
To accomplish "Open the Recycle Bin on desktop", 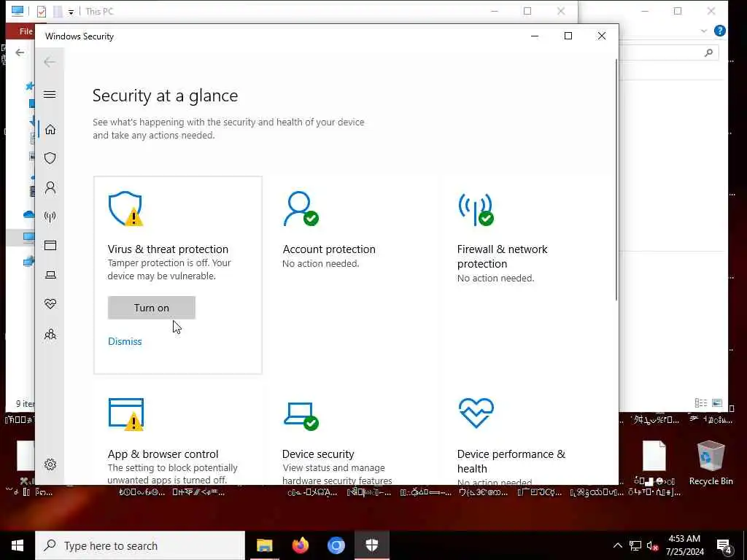I will point(711,463).
